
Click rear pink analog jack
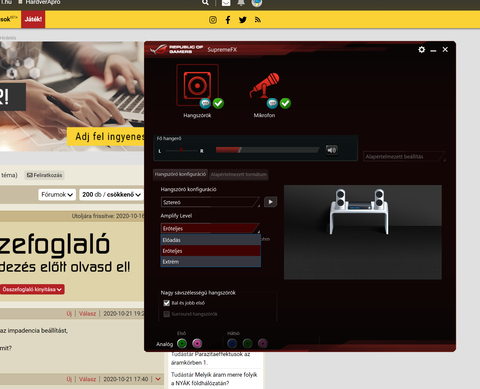(263, 343)
